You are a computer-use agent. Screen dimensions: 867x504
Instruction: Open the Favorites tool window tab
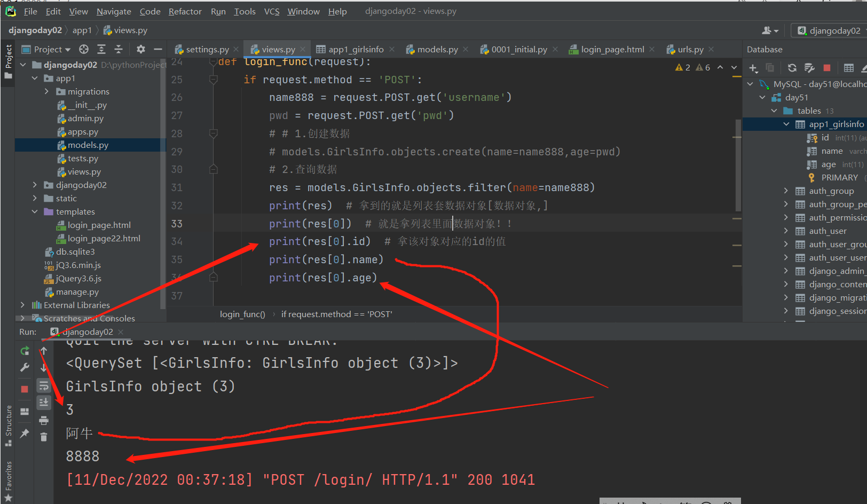[x=9, y=481]
